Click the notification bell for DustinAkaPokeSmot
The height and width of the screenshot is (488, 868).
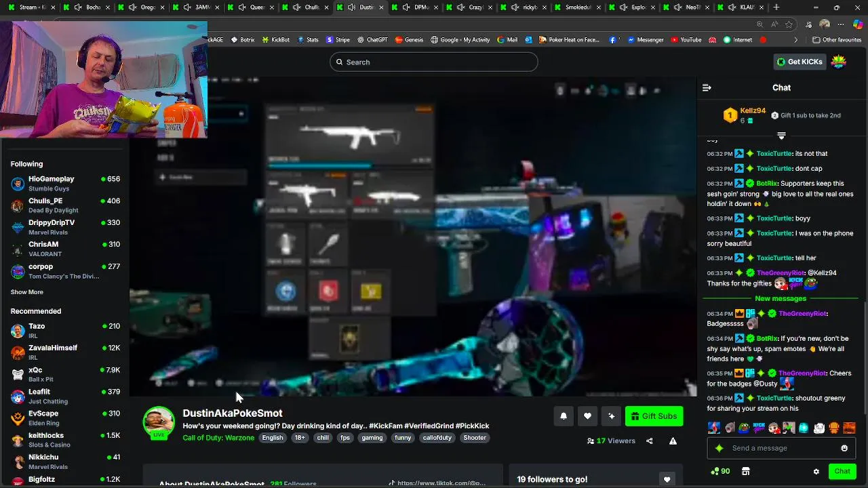coord(564,416)
